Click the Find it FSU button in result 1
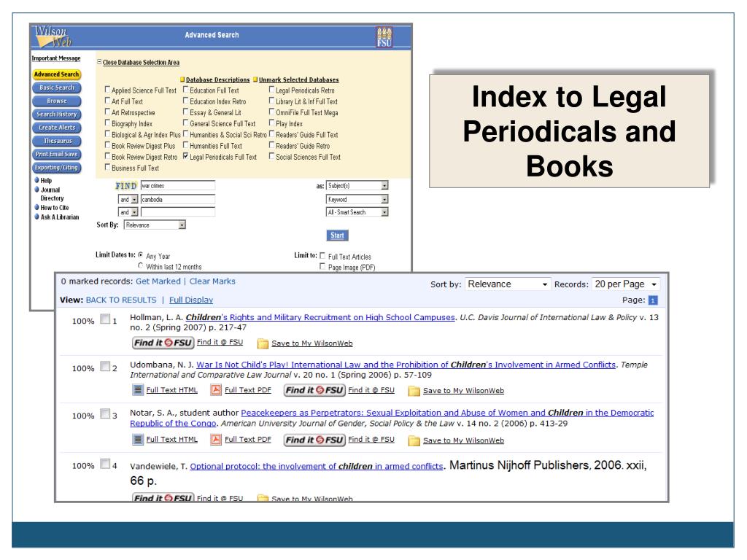The width and height of the screenshot is (747, 560). (x=163, y=343)
